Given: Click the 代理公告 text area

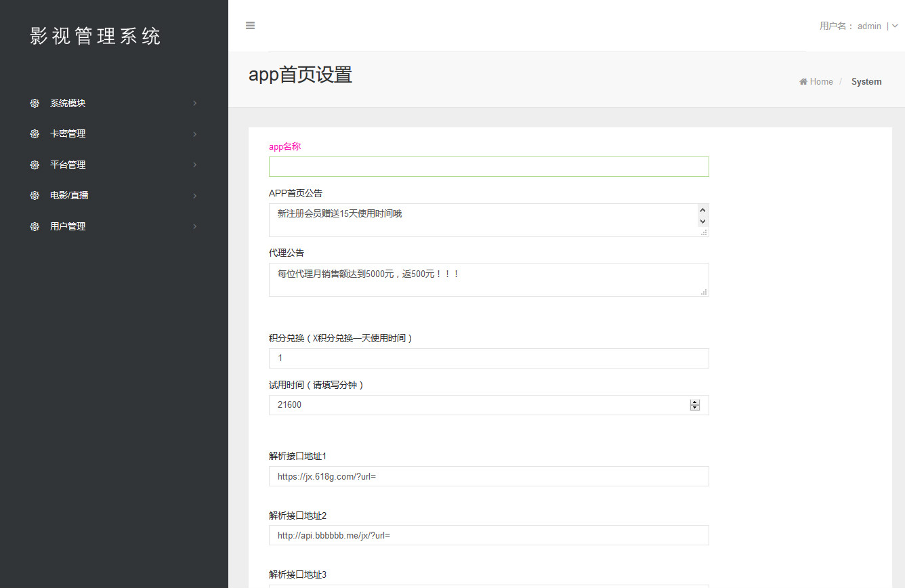Looking at the screenshot, I should click(488, 280).
